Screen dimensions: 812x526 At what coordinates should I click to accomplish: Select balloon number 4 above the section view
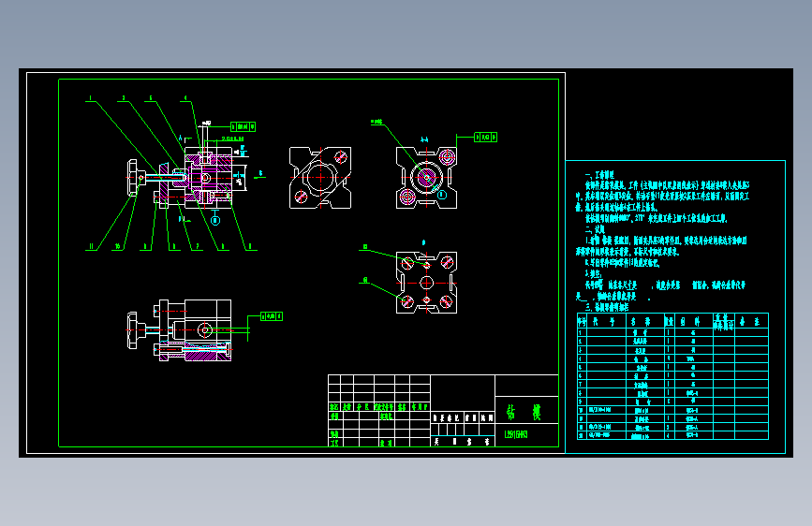185,98
